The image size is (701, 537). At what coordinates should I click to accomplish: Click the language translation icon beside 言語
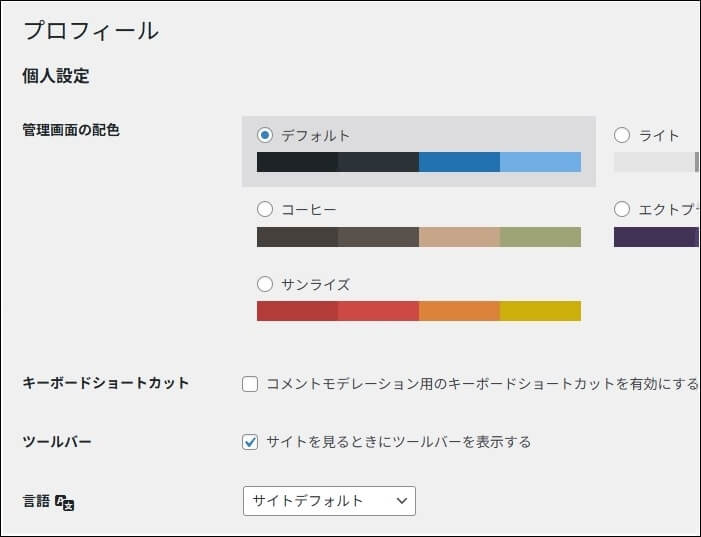coord(65,502)
